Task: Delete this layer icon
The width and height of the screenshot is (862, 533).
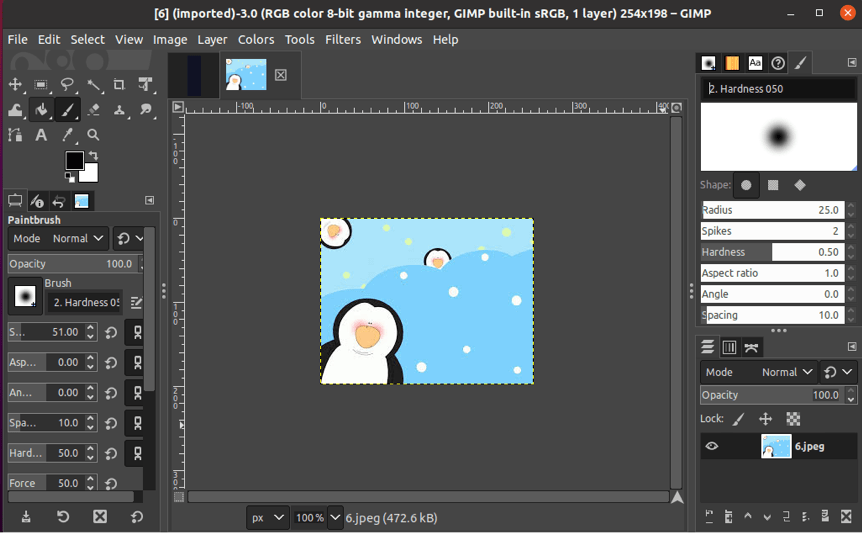Action: pyautogui.click(x=847, y=516)
